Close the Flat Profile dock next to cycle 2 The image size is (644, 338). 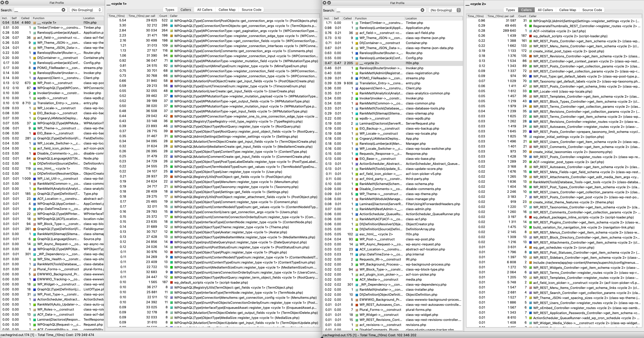pyautogui.click(x=325, y=3)
